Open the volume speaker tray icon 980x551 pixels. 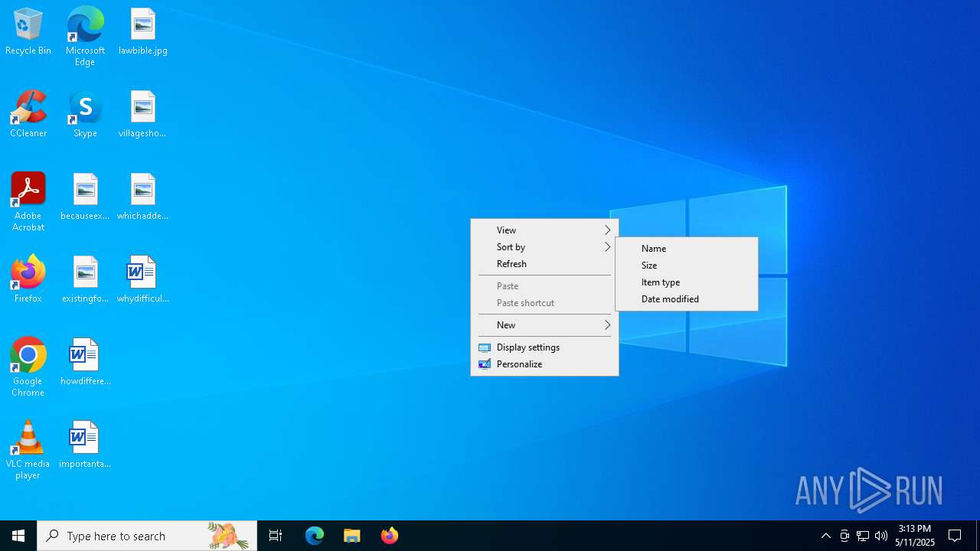(881, 536)
